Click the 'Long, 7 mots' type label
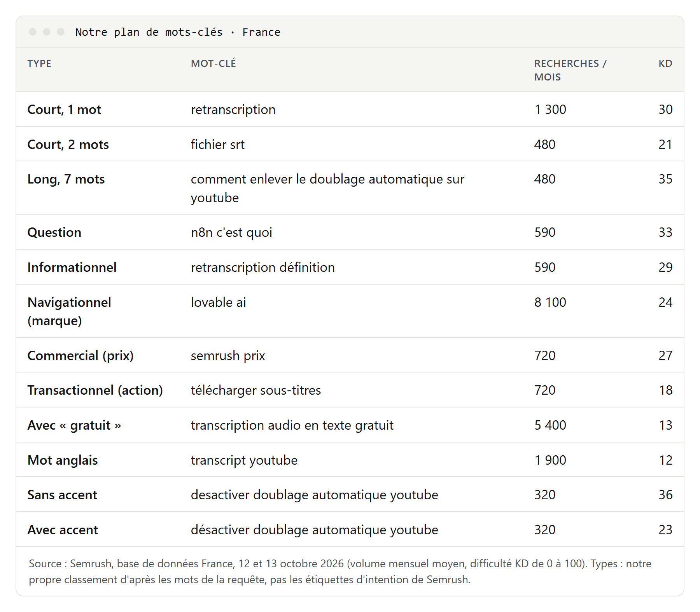 66,179
